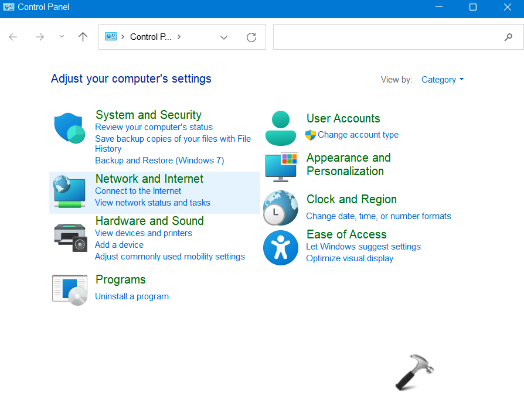Open the recent locations dropdown arrow
Image resolution: width=524 pixels, height=420 pixels.
[62, 37]
